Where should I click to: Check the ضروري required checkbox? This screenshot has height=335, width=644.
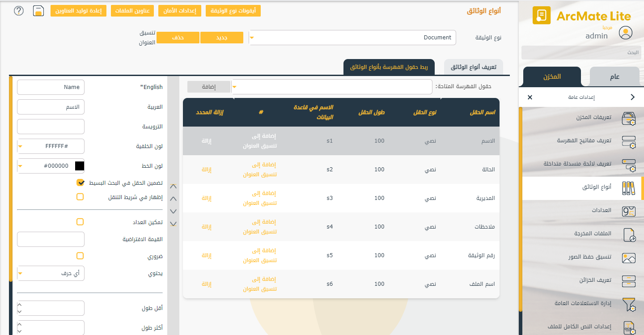point(80,256)
